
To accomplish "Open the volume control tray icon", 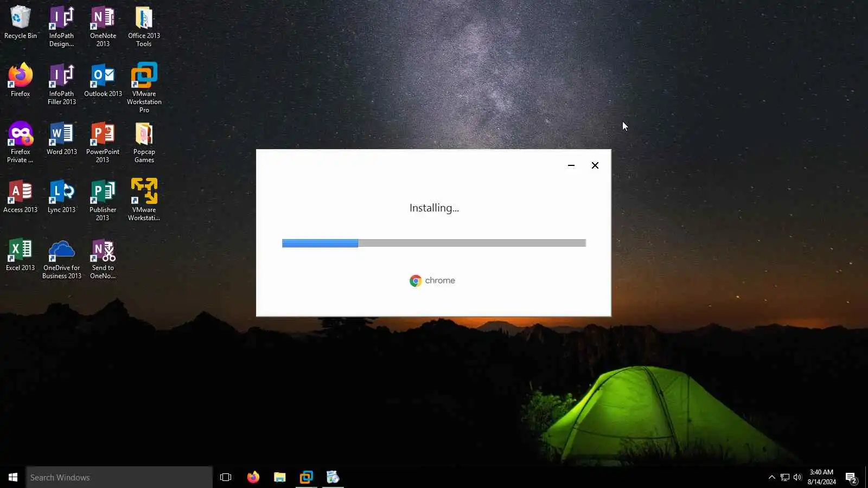I will click(797, 477).
